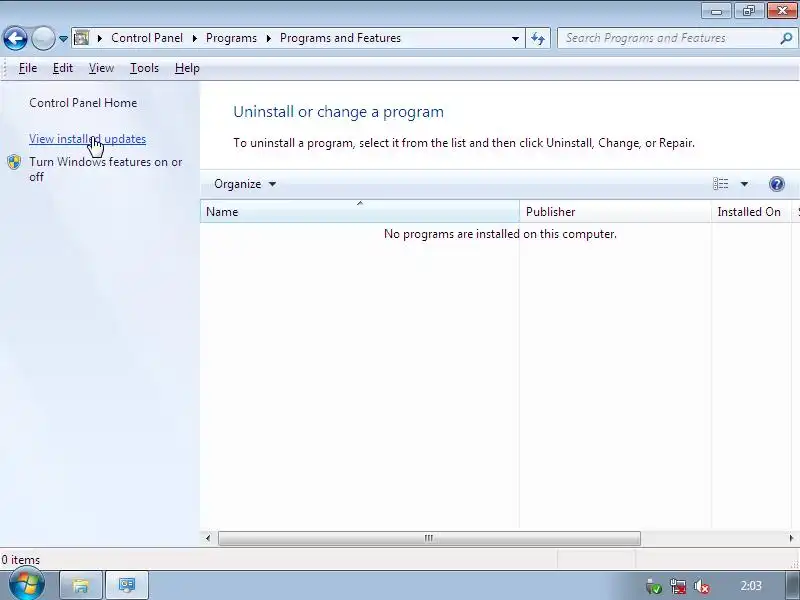Open the view options dropdown arrow
The height and width of the screenshot is (600, 800).
coord(744,184)
